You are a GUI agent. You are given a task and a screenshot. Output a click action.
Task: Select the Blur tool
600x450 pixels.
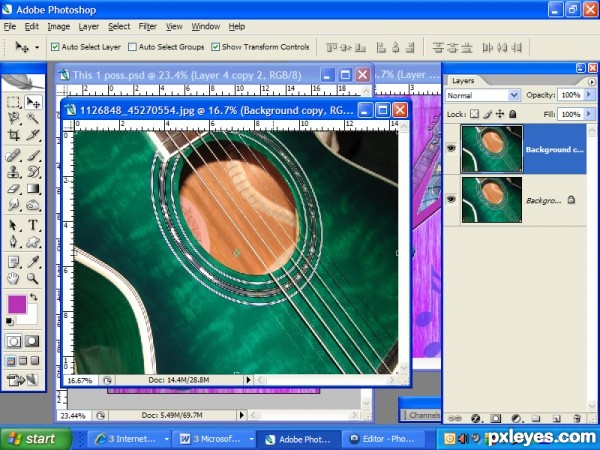point(13,205)
